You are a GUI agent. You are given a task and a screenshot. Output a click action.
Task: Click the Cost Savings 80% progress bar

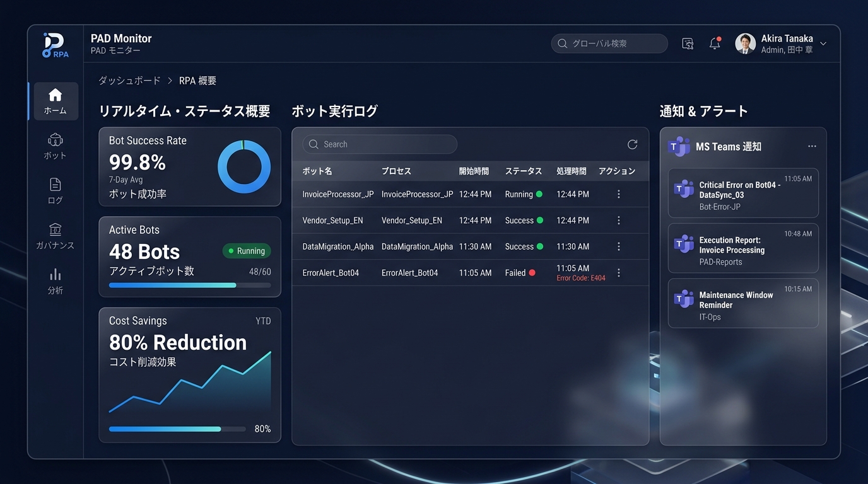point(177,429)
